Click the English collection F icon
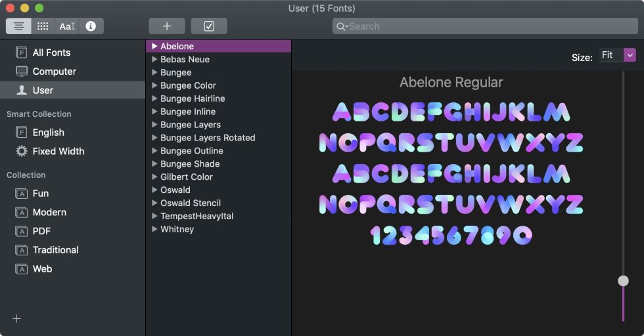 click(21, 133)
